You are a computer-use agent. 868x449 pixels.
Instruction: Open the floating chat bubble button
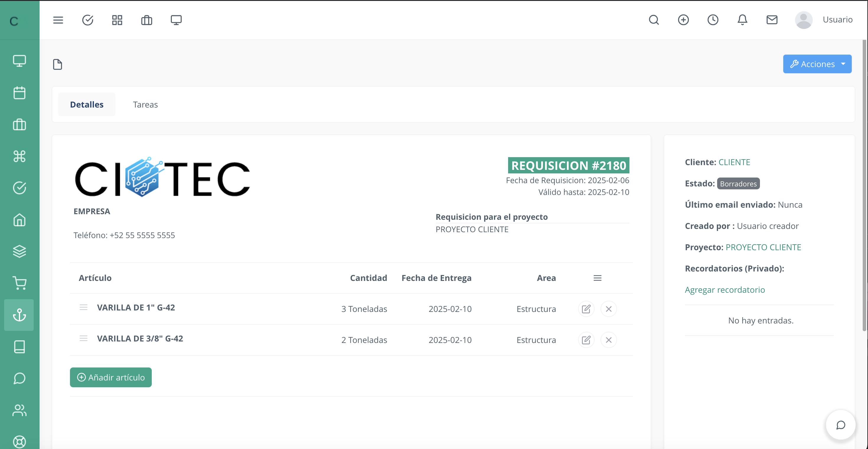point(841,425)
